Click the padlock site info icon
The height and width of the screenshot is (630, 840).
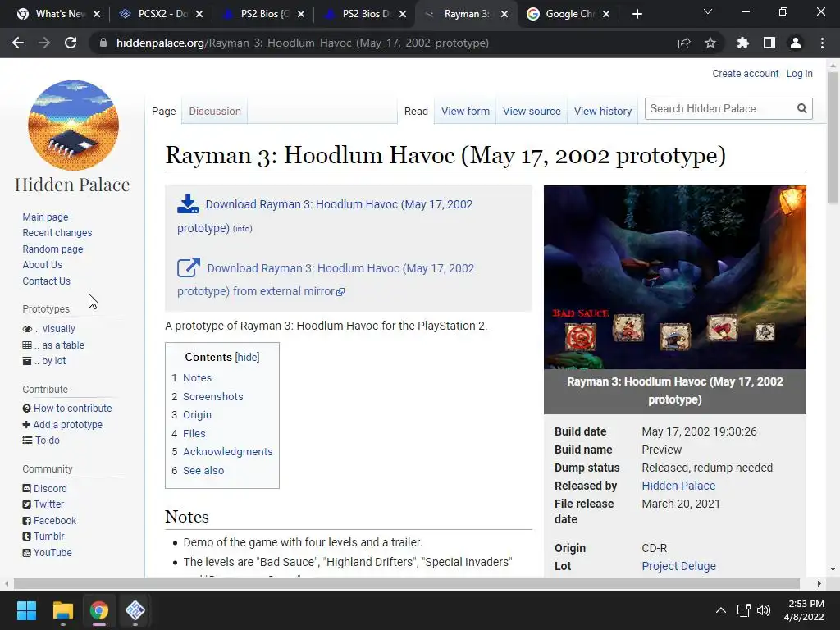click(x=103, y=43)
